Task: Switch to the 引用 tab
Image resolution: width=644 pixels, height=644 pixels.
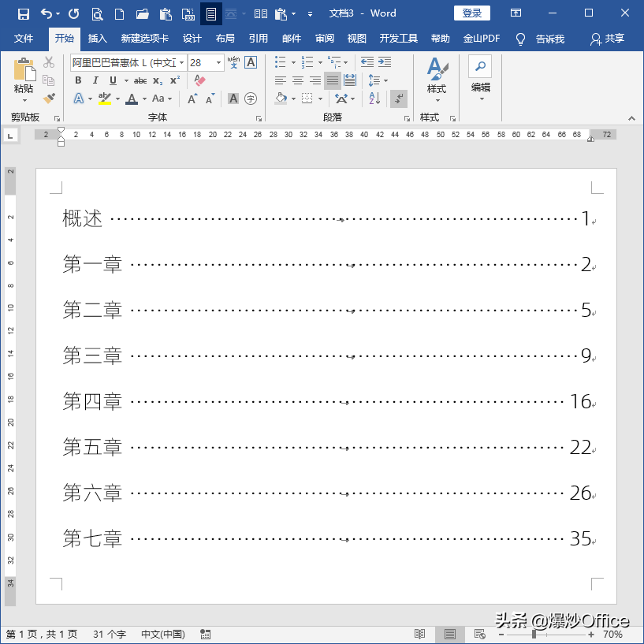Action: click(x=258, y=39)
